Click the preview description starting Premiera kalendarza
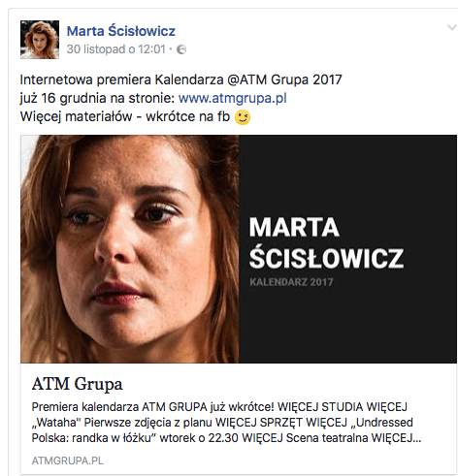 point(226,423)
